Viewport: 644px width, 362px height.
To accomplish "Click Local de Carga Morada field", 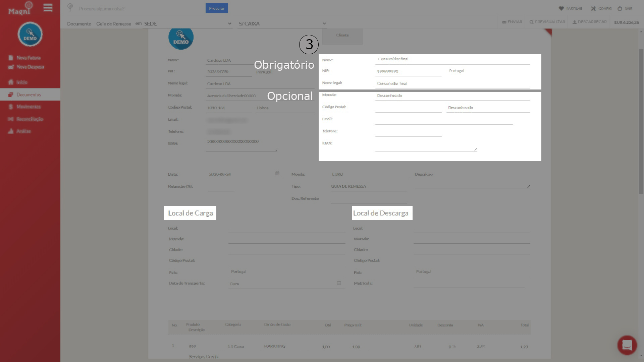I will [x=287, y=239].
